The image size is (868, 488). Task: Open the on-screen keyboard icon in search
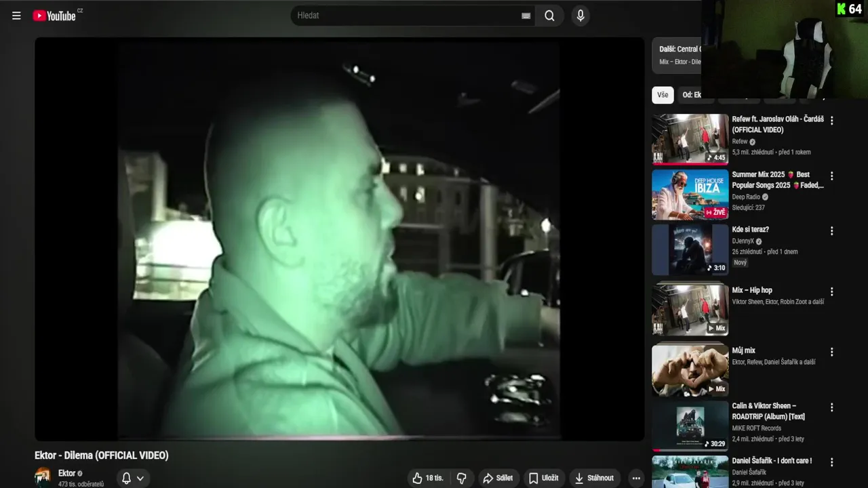coord(526,16)
